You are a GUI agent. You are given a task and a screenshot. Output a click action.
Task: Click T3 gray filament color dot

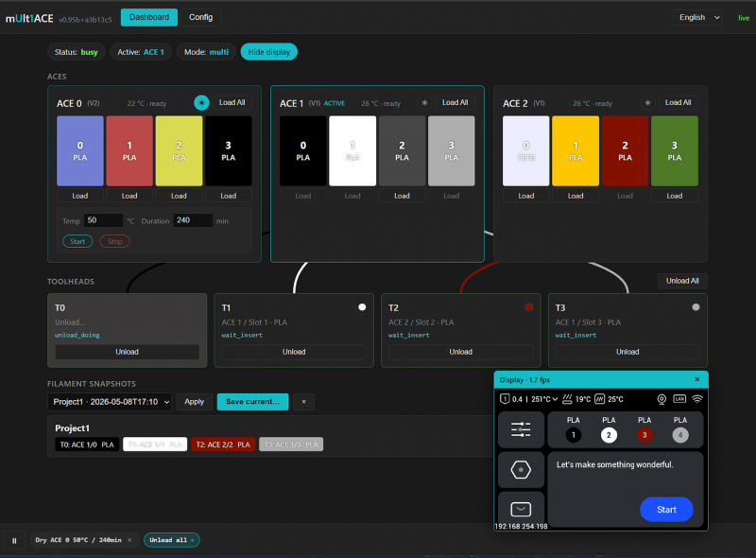click(696, 307)
